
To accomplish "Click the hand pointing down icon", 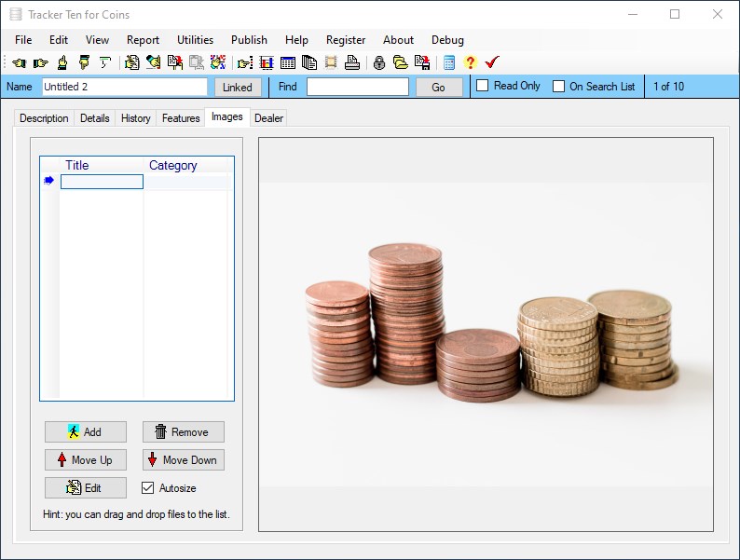I will point(84,62).
